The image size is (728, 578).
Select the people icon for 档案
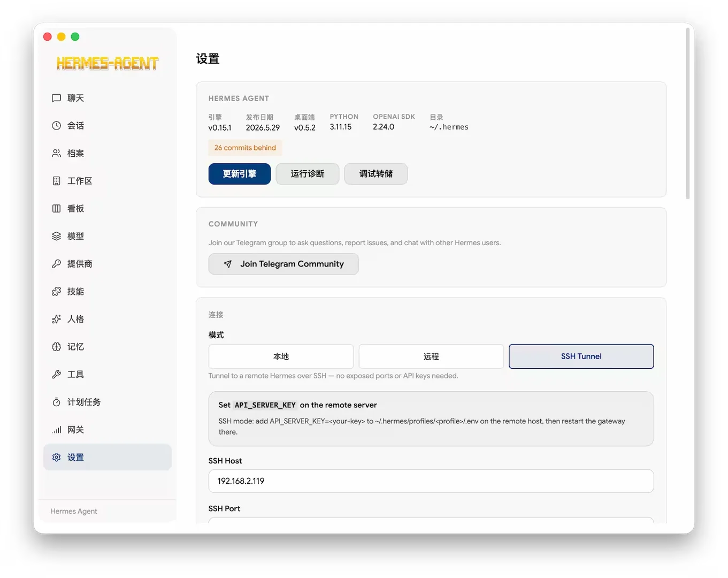tap(56, 154)
